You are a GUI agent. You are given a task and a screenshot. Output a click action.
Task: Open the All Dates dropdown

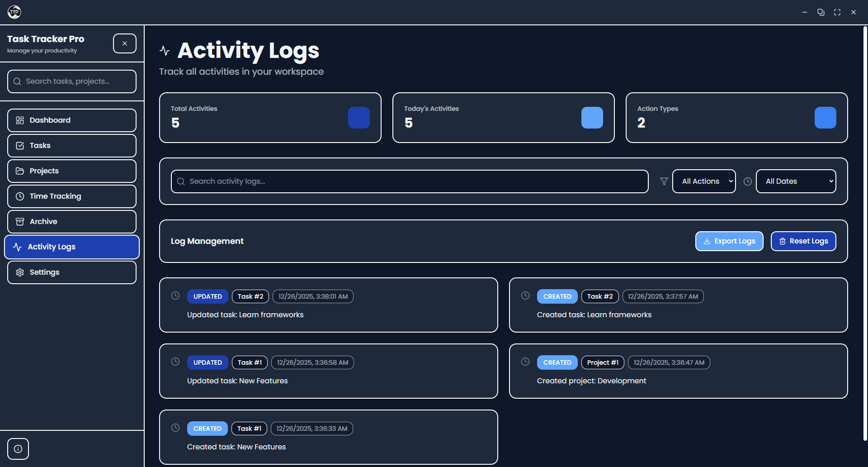click(795, 181)
